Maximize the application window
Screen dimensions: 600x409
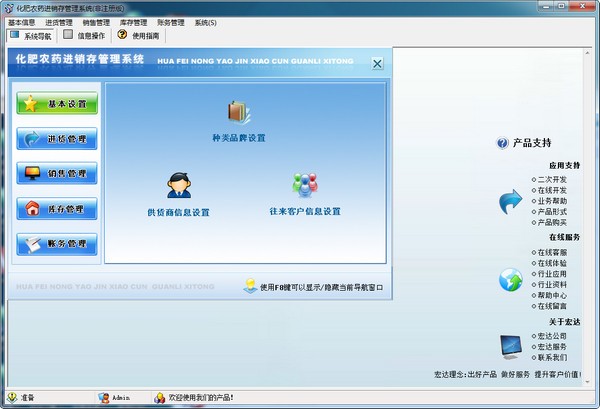562,6
